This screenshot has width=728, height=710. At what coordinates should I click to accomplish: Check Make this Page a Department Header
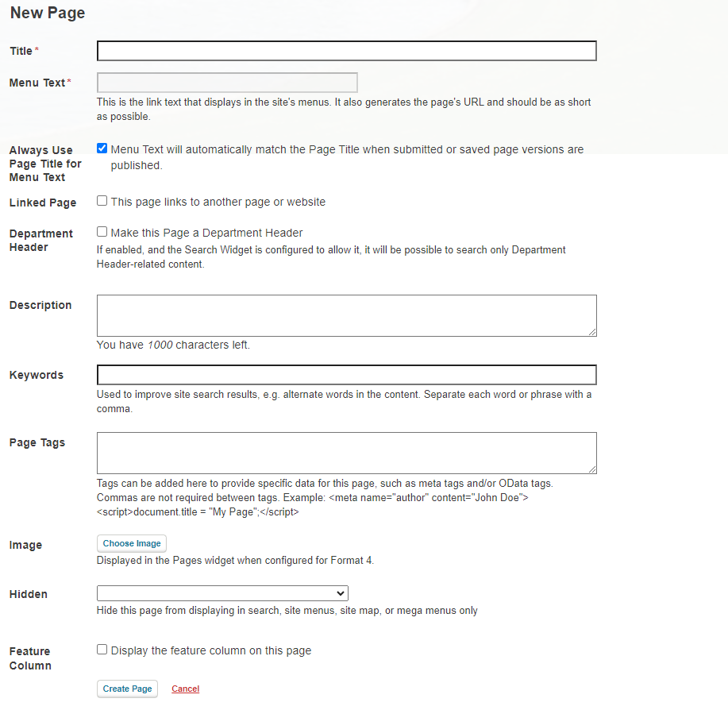(102, 232)
